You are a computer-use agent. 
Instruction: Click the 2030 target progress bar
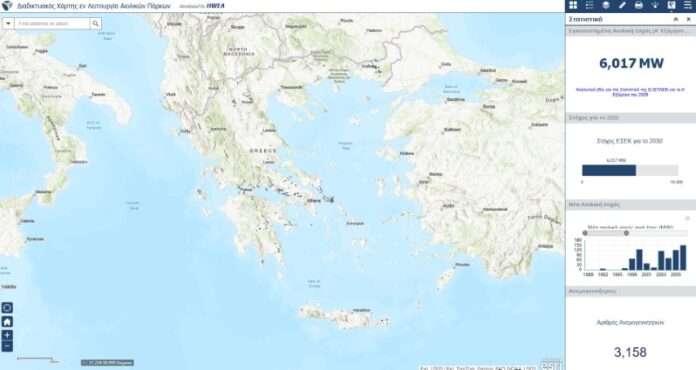pos(630,170)
